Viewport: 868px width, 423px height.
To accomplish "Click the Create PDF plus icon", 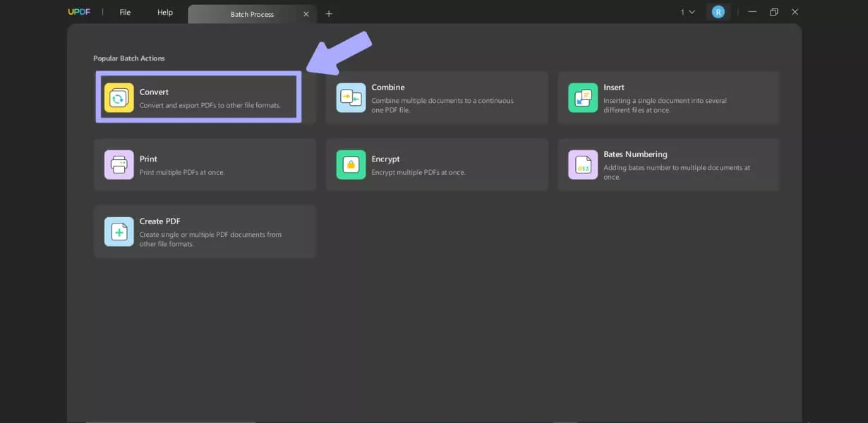I will [119, 231].
